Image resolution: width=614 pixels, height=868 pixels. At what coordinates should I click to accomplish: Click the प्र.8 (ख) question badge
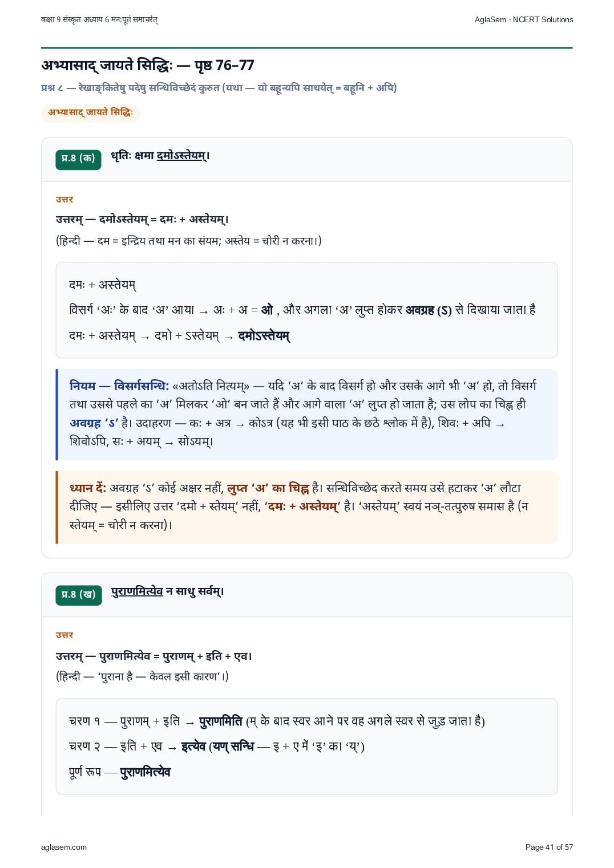(x=78, y=595)
